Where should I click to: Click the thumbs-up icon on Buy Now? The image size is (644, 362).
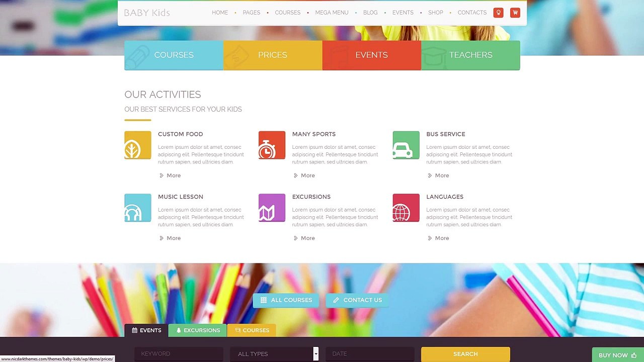633,355
